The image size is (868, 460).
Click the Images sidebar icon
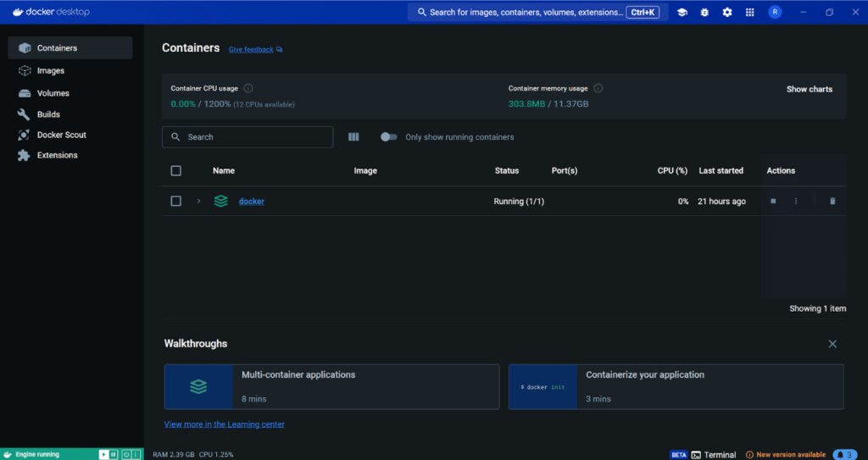click(x=25, y=71)
